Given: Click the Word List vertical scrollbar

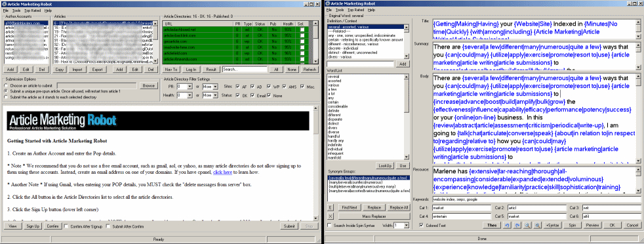Looking at the screenshot, I should pos(407,117).
